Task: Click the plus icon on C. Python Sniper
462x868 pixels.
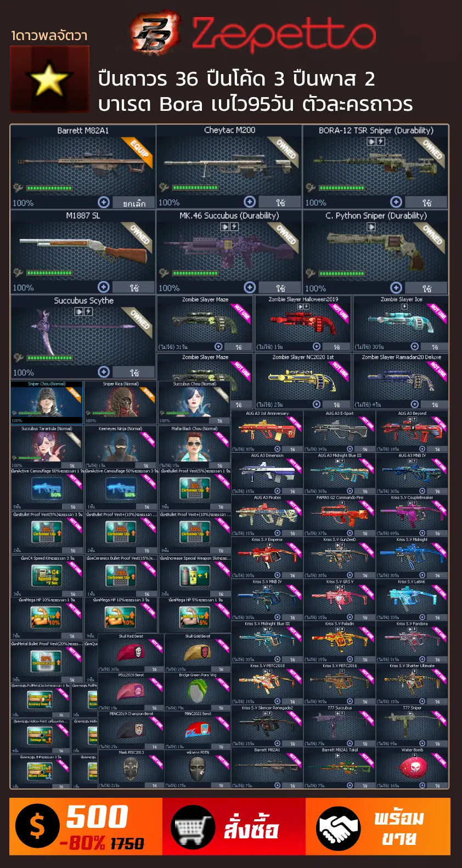Action: (396, 288)
